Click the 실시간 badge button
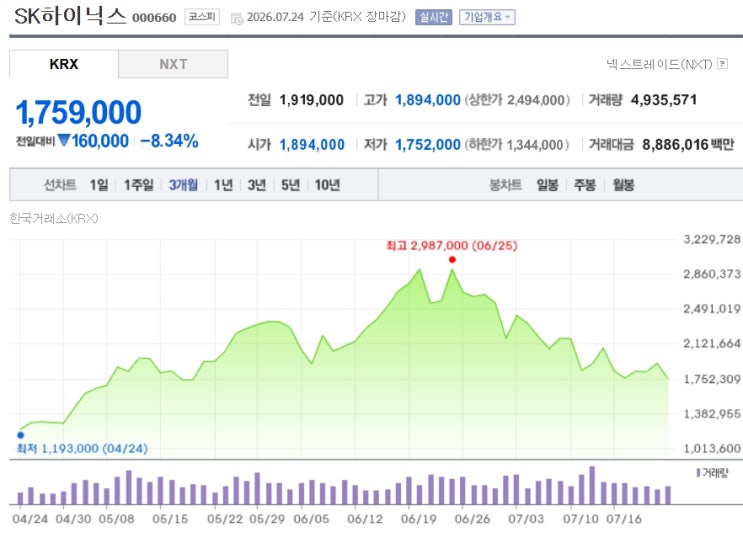The width and height of the screenshot is (743, 543). tap(434, 17)
